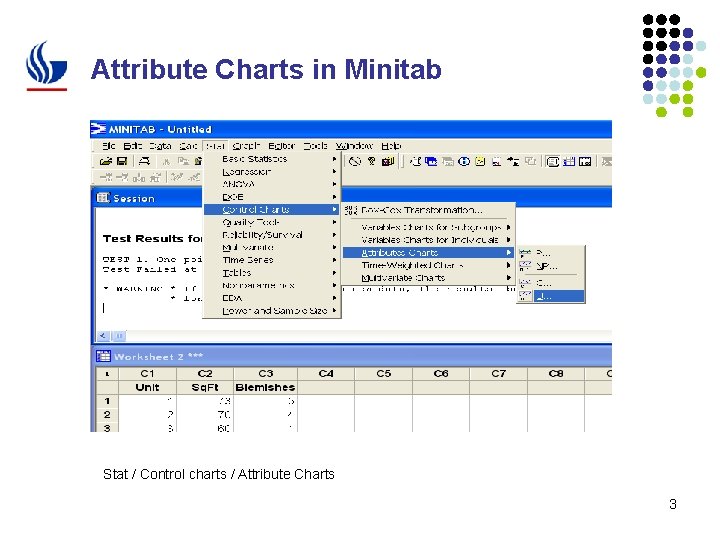The width and height of the screenshot is (720, 540).
Task: Click the Worksheet 2 window title icon
Action: [103, 356]
